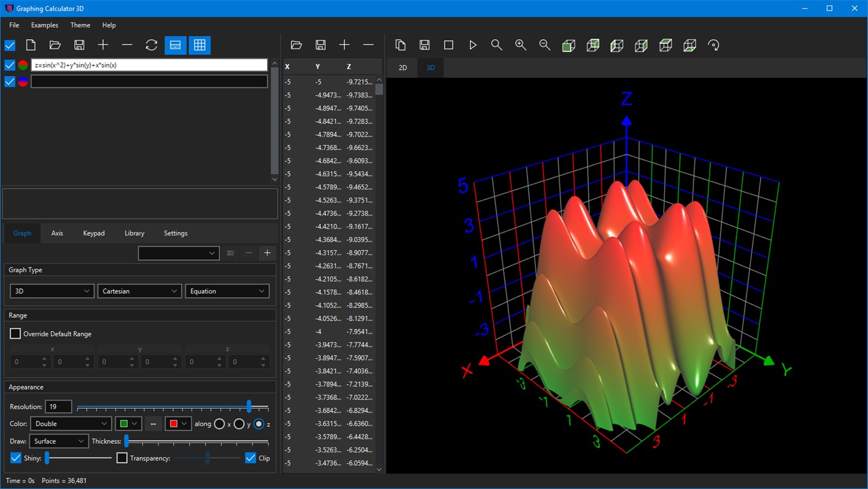Expand the Draw style dropdown showing Surface
This screenshot has height=489, width=868.
tap(58, 441)
